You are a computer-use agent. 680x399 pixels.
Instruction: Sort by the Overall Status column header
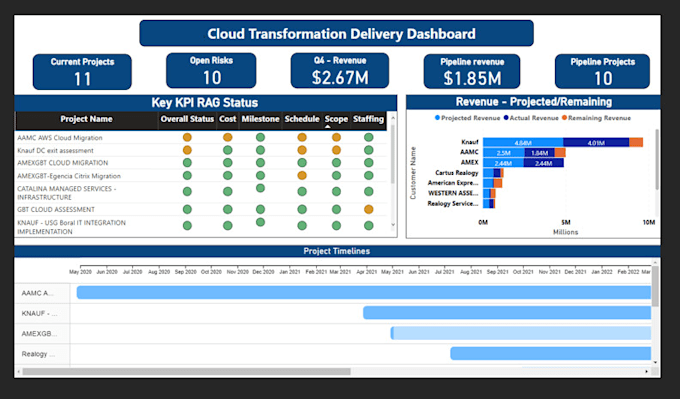[x=187, y=119]
